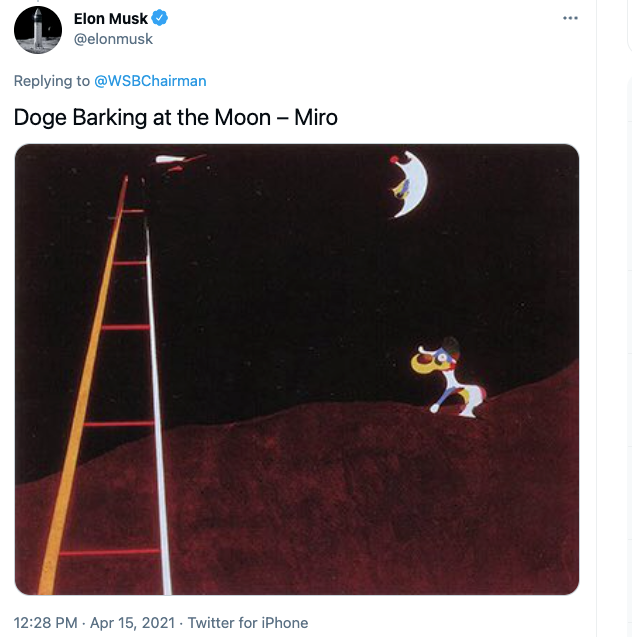Click Elon Musk's profile avatar
Screen dimensions: 632x637
point(38,29)
